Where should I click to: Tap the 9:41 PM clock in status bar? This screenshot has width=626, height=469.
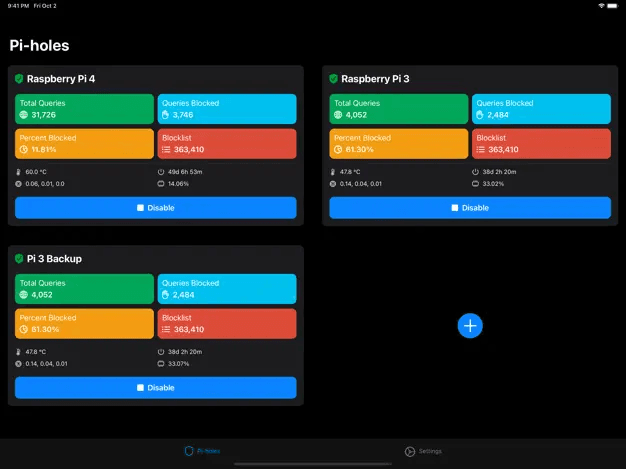[18, 6]
